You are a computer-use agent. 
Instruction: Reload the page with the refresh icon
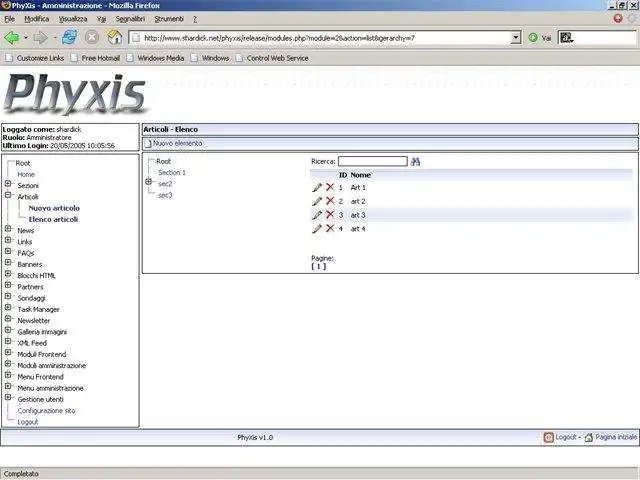[x=69, y=37]
